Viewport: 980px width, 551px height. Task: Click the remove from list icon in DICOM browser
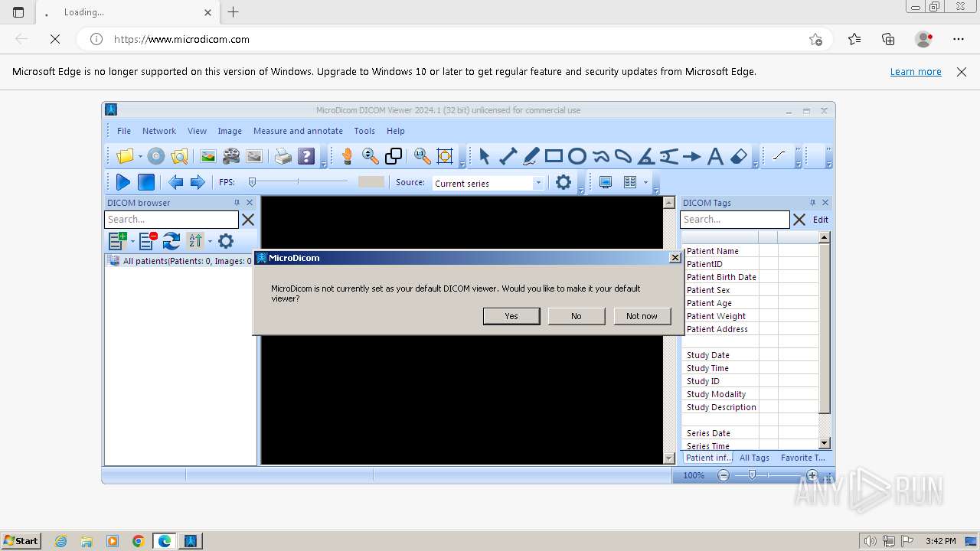(148, 241)
